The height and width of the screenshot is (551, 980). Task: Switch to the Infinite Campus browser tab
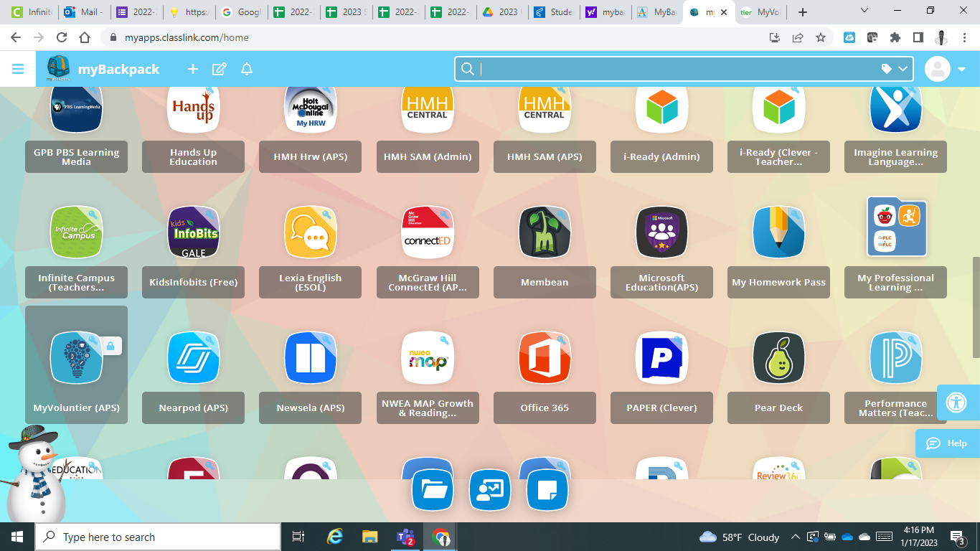coord(32,12)
